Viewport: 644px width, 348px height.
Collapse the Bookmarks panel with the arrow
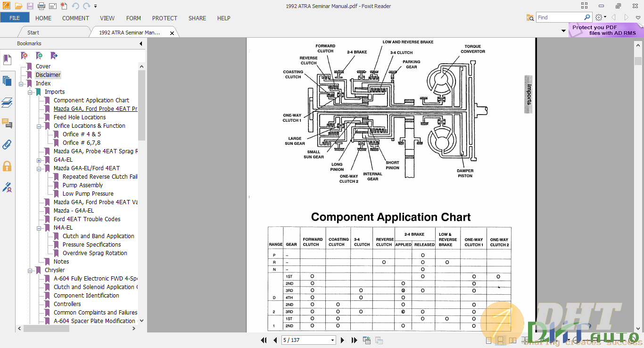click(x=140, y=43)
